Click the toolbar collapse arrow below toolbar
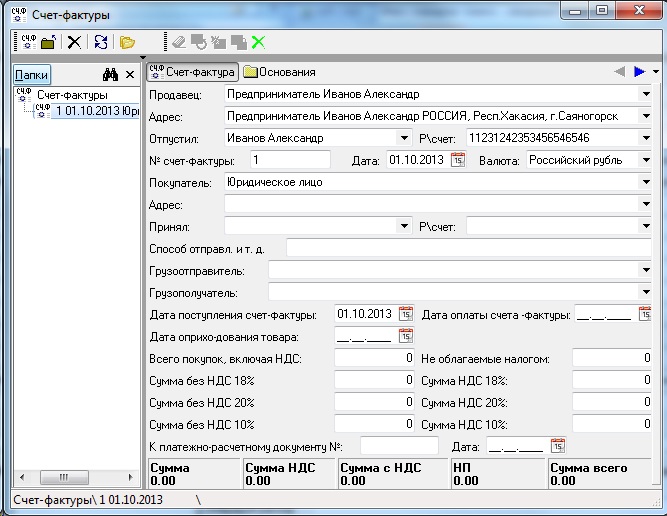The height and width of the screenshot is (516, 667). coord(143,57)
